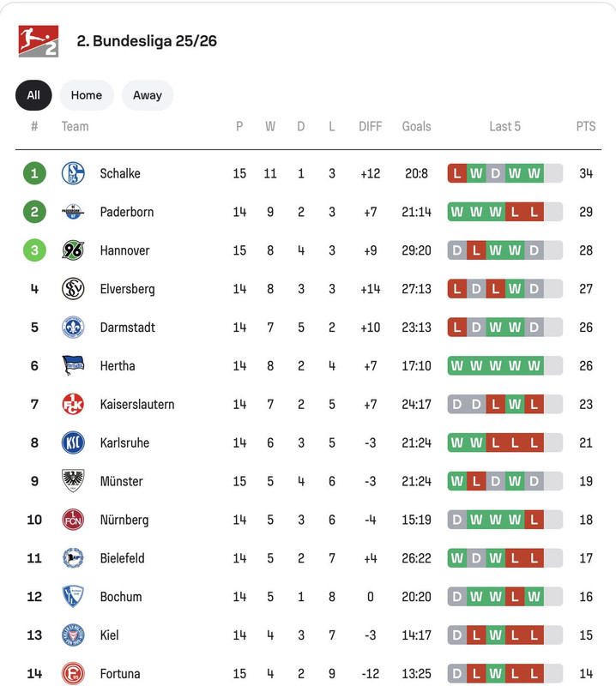The height and width of the screenshot is (686, 616).
Task: Select the All standings filter
Action: point(33,95)
